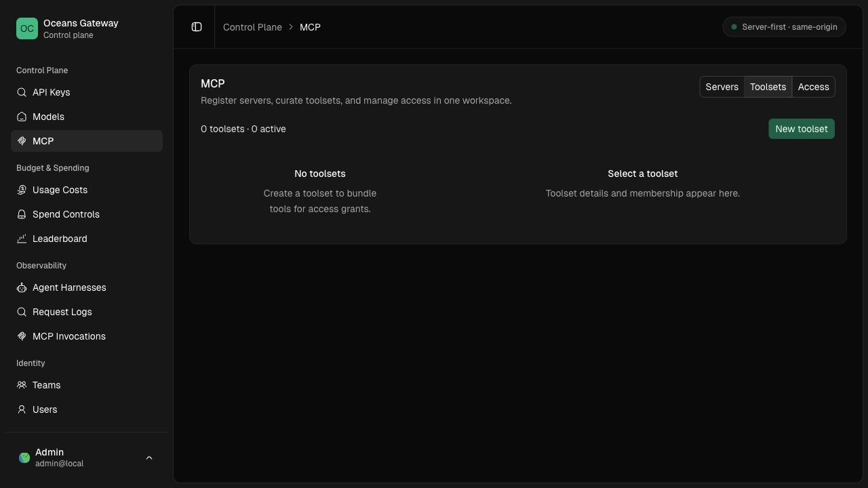The width and height of the screenshot is (868, 488).
Task: Switch to the Toolsets tab
Action: click(768, 87)
